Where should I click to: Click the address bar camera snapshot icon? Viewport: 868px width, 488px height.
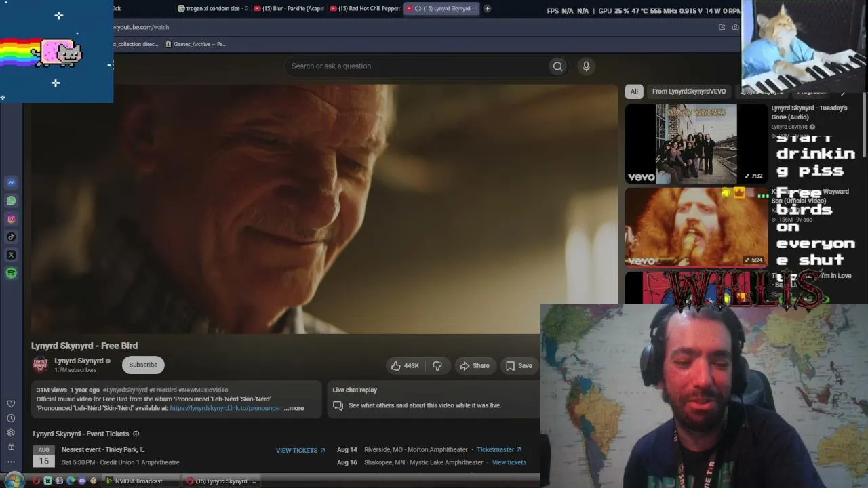pyautogui.click(x=735, y=27)
